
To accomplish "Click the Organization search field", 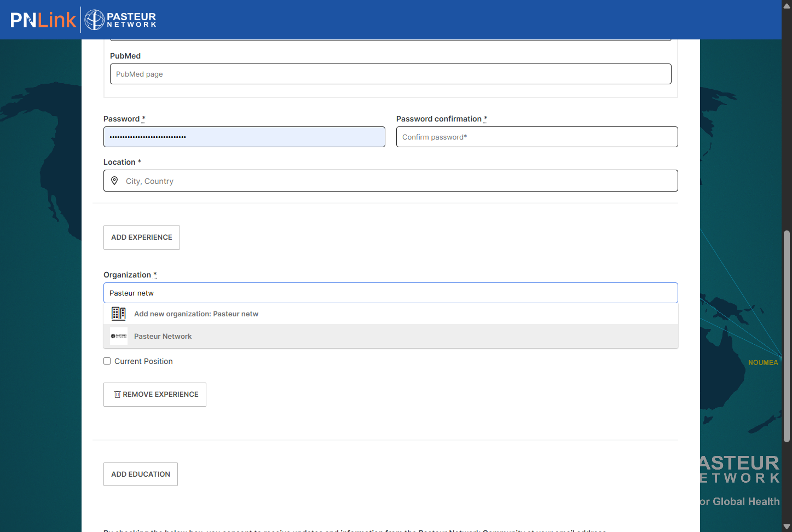I will coord(391,293).
